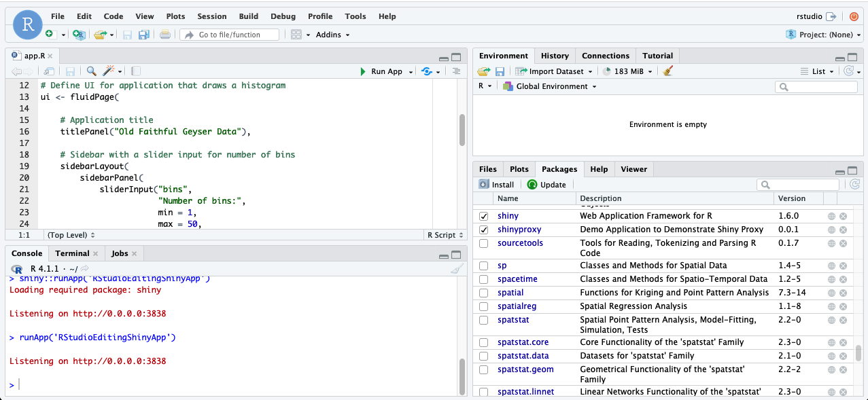Switch to the Connections tab

pyautogui.click(x=606, y=56)
